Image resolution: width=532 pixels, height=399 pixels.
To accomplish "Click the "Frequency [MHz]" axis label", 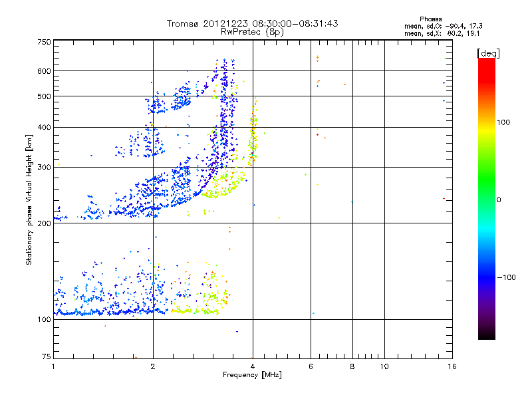I will pyautogui.click(x=252, y=375).
